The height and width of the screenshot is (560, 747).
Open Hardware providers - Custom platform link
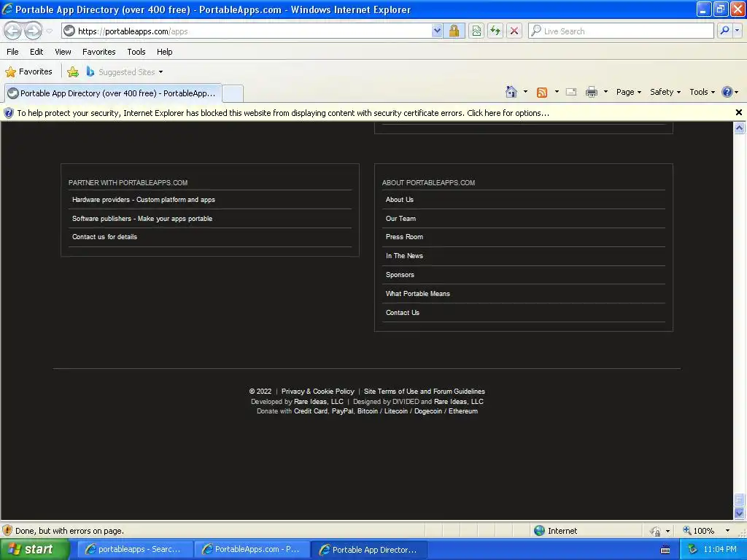pos(144,200)
